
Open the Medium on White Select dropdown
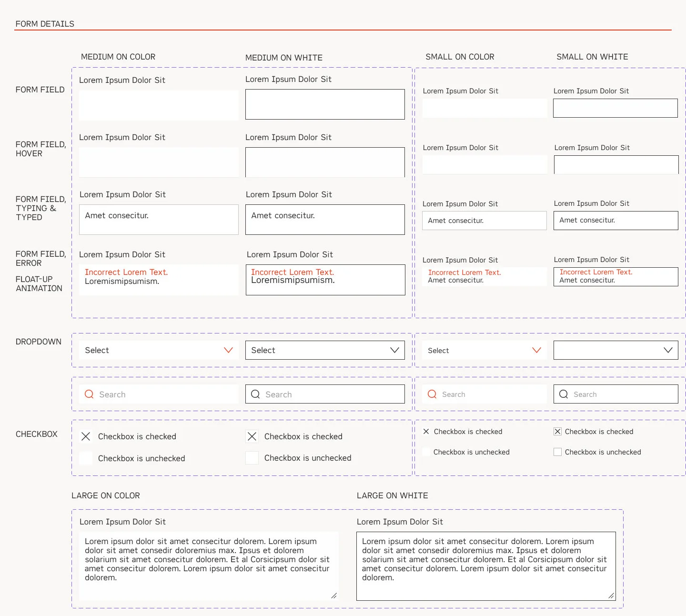coord(324,350)
